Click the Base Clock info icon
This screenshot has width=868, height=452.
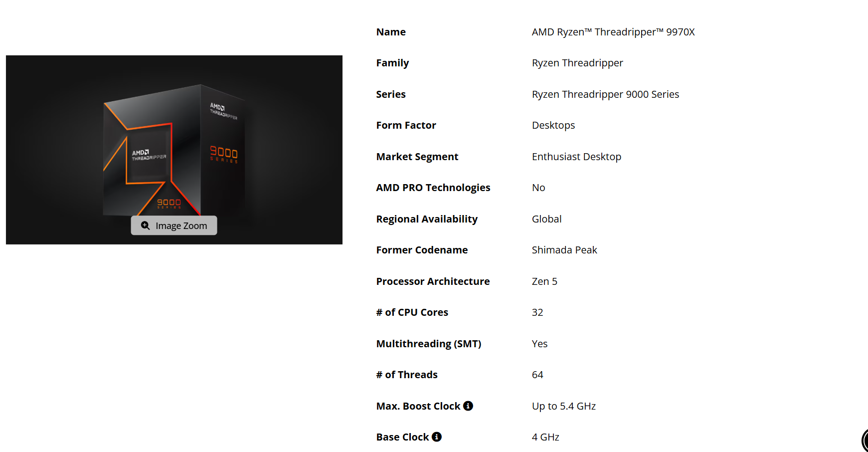(437, 437)
